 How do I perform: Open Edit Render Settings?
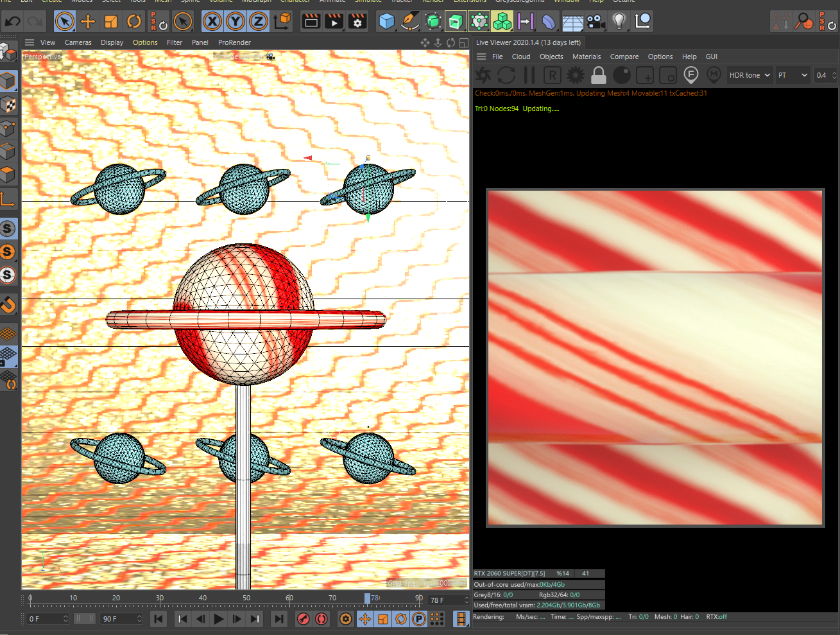point(357,21)
